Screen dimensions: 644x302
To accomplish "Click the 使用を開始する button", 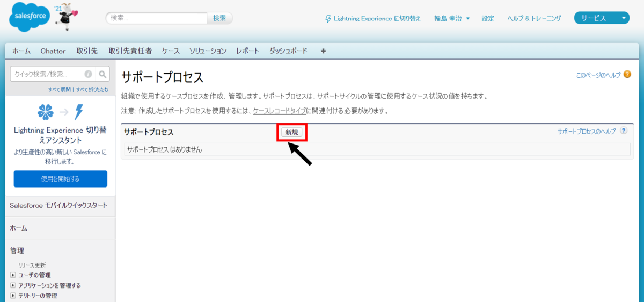I will (60, 179).
